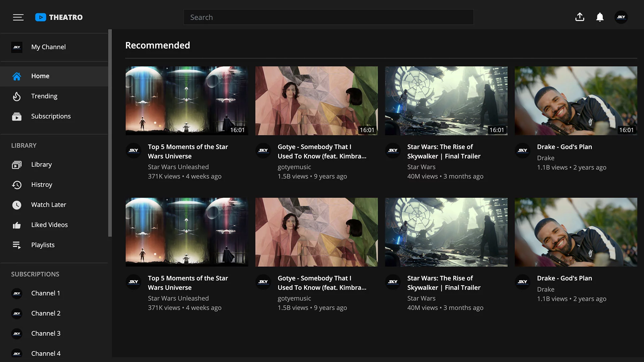Click the Subscriptions icon
The image size is (644, 362).
pyautogui.click(x=17, y=117)
